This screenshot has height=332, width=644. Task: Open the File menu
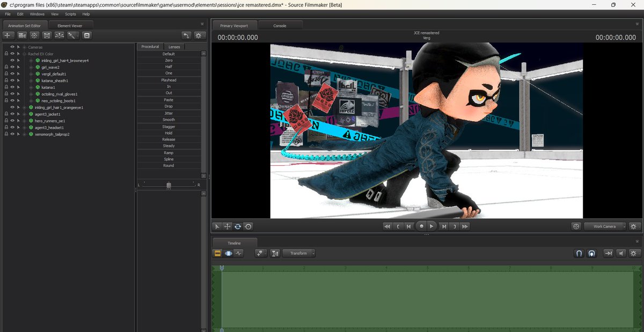coord(8,13)
